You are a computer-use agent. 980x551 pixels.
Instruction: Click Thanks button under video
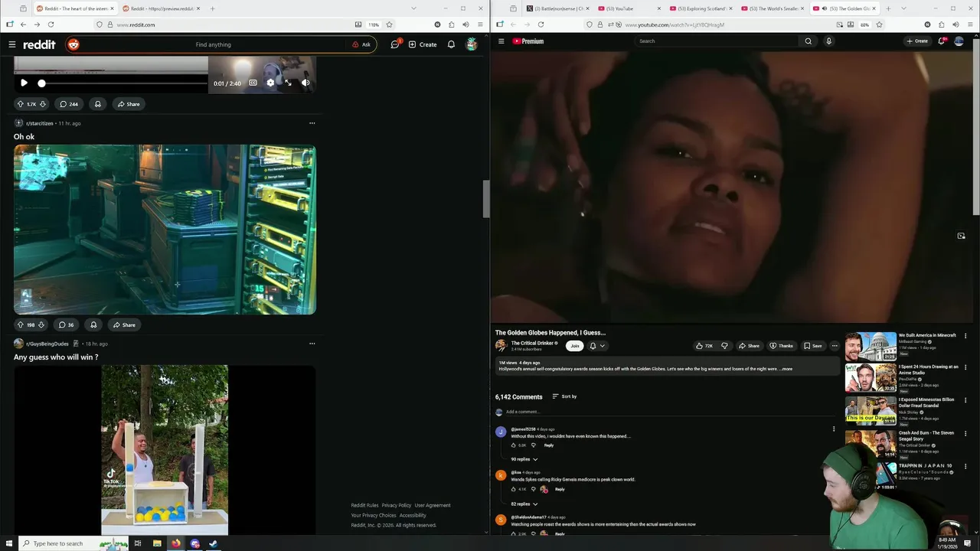point(782,346)
